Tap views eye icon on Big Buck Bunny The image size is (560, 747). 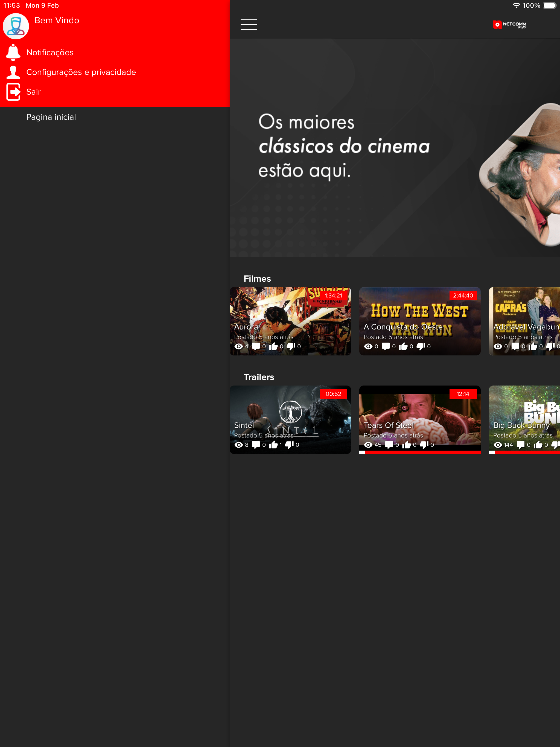click(498, 445)
